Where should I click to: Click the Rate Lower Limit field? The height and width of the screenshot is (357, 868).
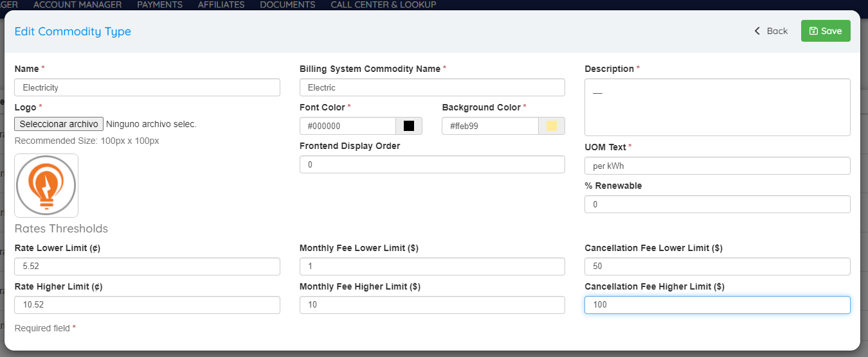click(x=147, y=266)
